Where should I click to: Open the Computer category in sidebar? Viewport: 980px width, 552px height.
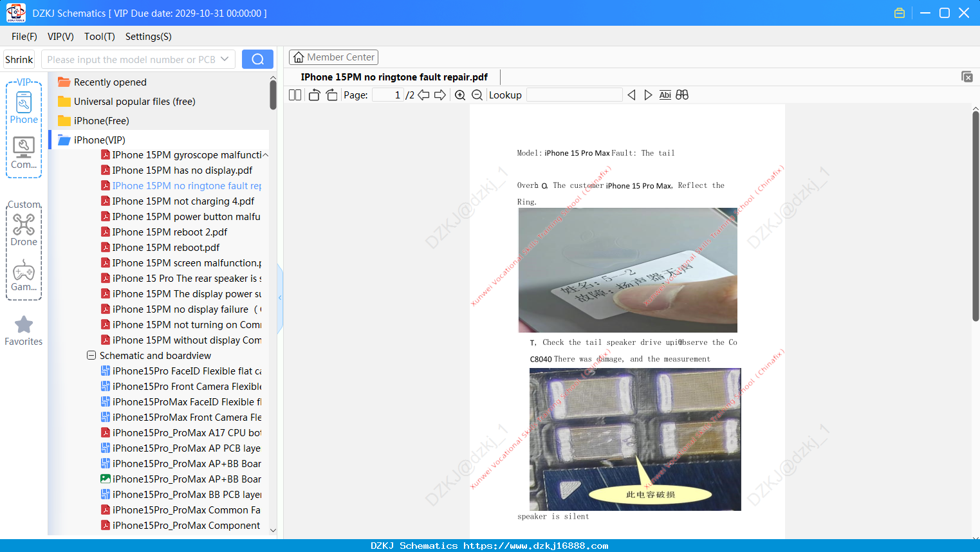[24, 153]
